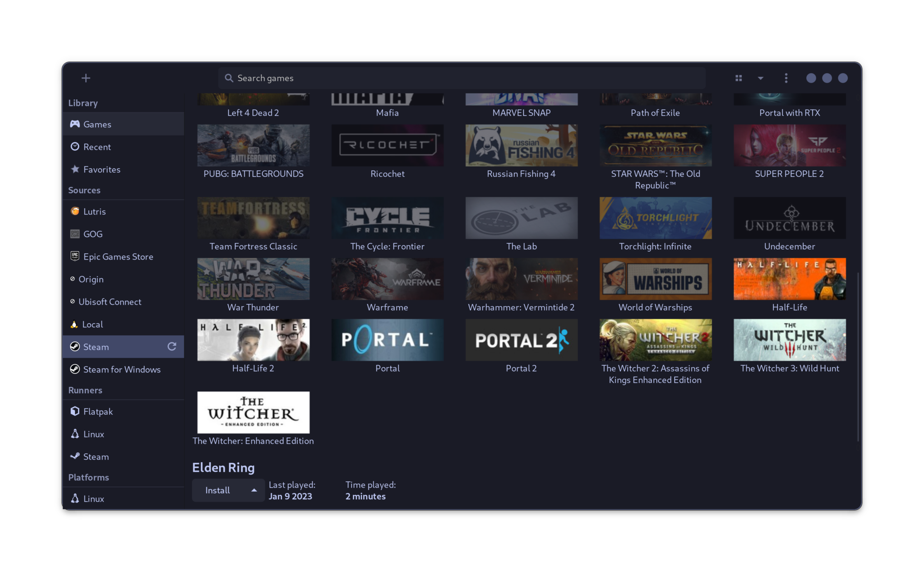Click the Portal with RTX title
The height and width of the screenshot is (572, 924).
pos(790,113)
